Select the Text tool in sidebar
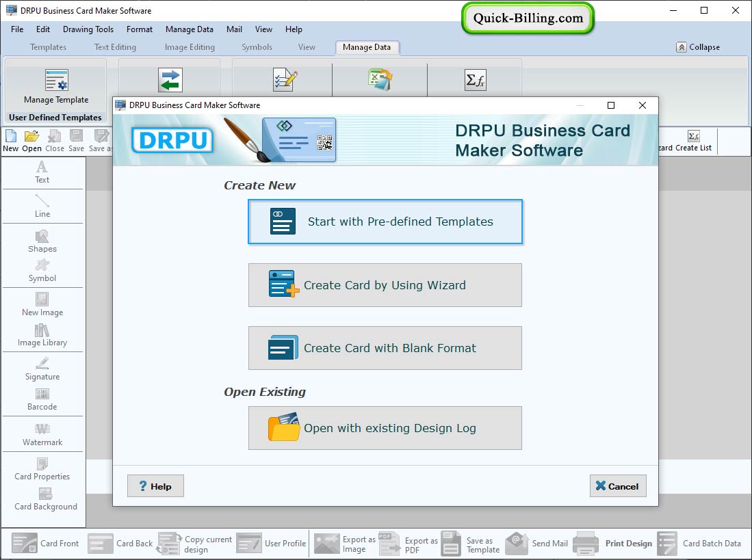The image size is (752, 560). pos(42,172)
